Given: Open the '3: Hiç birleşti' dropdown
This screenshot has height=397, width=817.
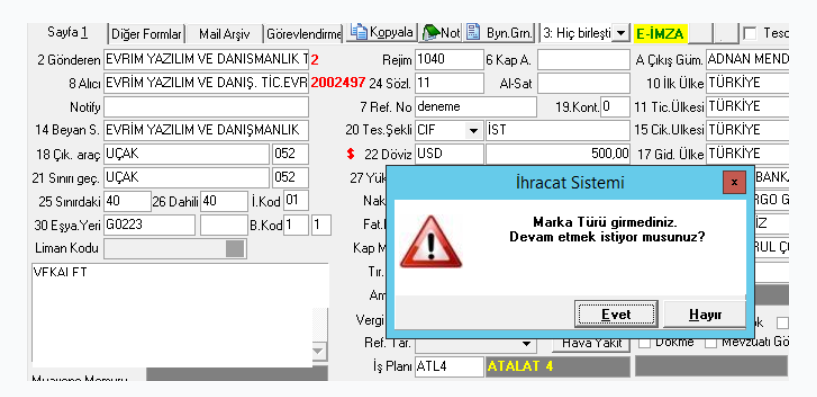Looking at the screenshot, I should click(620, 34).
